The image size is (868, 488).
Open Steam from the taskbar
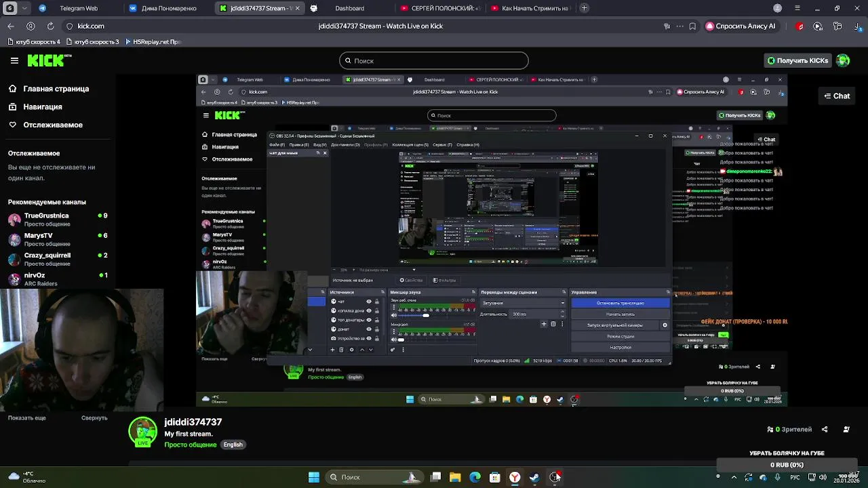(x=534, y=477)
